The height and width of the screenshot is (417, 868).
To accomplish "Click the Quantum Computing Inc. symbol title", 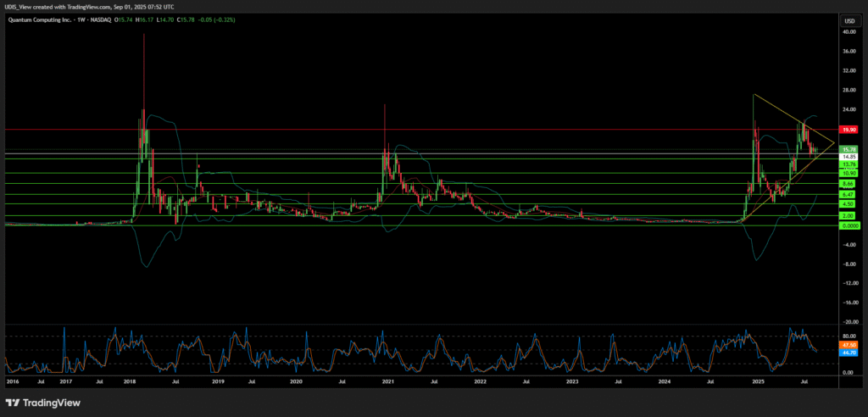I will pyautogui.click(x=36, y=19).
